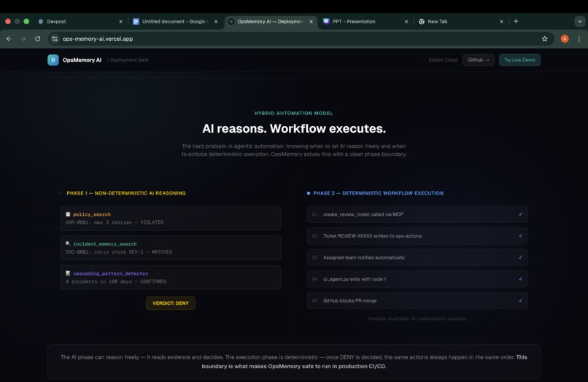Click the checkmark on ci_agent.py exits row
The height and width of the screenshot is (382, 588).
click(520, 279)
